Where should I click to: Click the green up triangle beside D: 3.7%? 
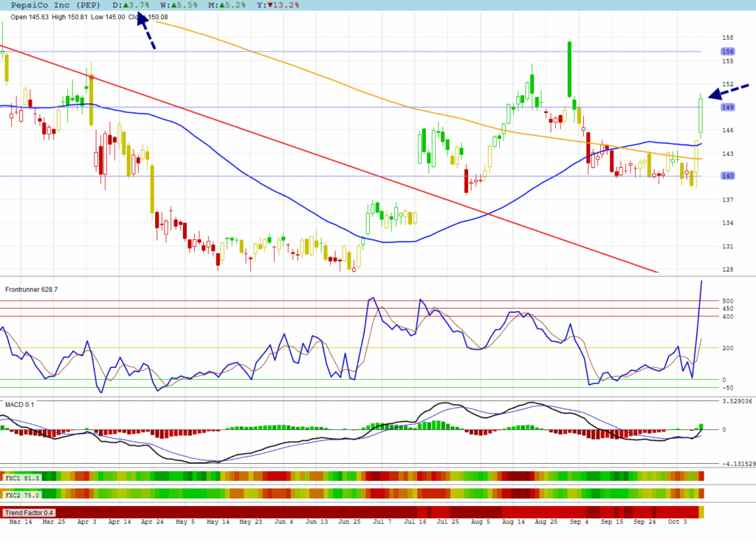pos(126,5)
